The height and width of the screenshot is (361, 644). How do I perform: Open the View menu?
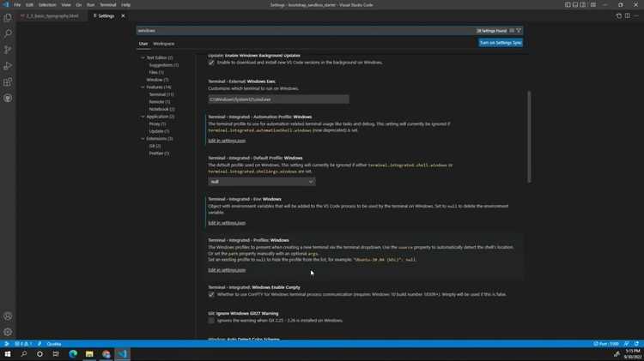(x=66, y=5)
